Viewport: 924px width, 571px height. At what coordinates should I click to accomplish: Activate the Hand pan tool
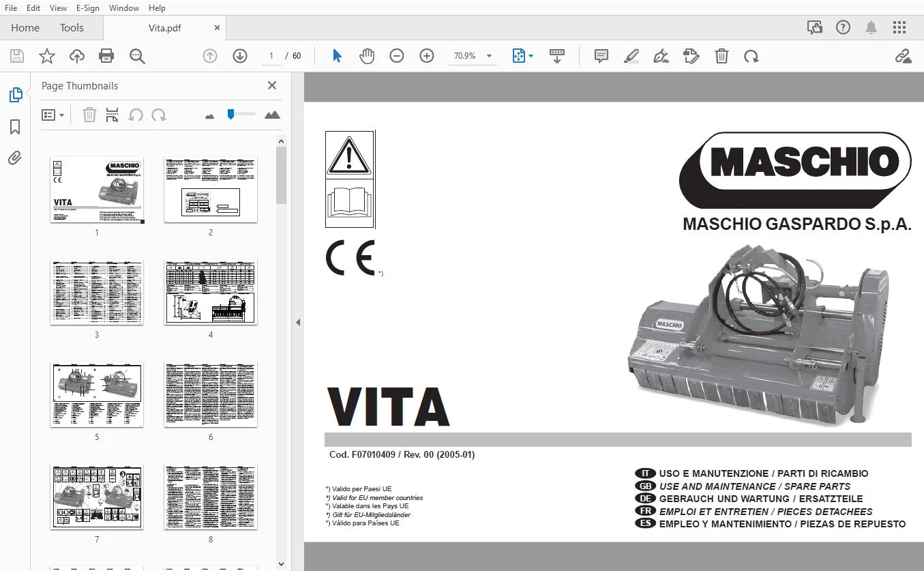coord(367,56)
